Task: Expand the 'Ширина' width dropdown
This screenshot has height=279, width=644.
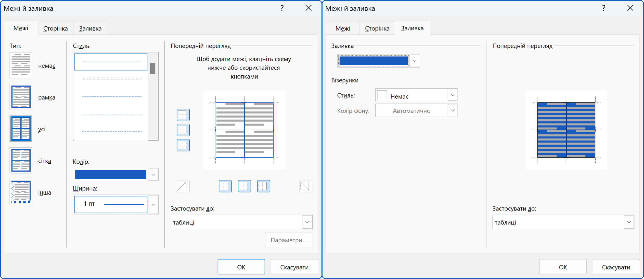Action: coord(153,205)
